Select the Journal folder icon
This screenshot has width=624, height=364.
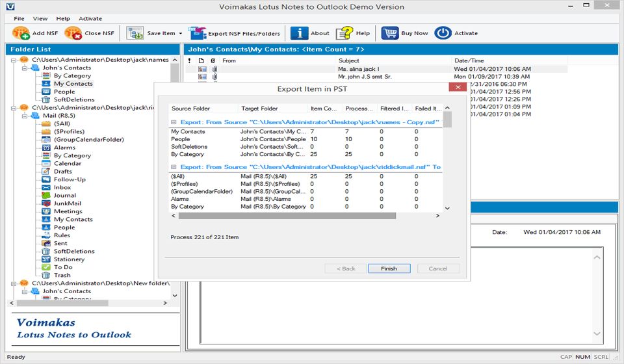tap(46, 196)
